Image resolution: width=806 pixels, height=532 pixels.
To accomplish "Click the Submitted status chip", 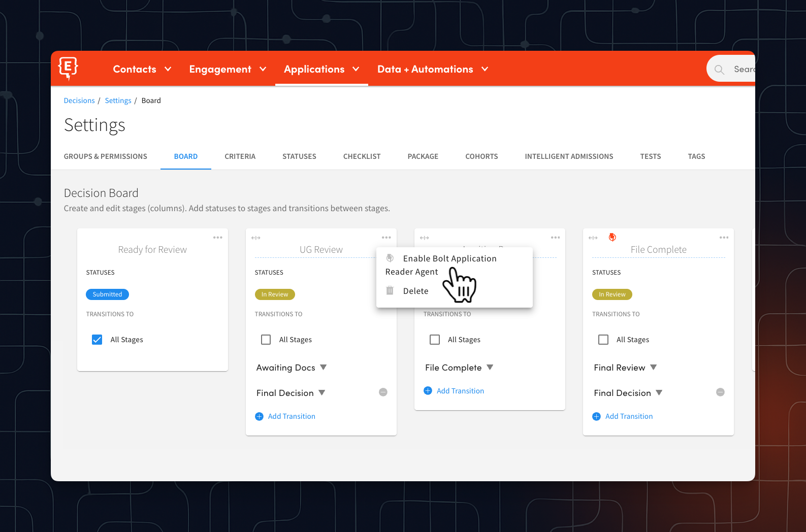I will click(107, 294).
